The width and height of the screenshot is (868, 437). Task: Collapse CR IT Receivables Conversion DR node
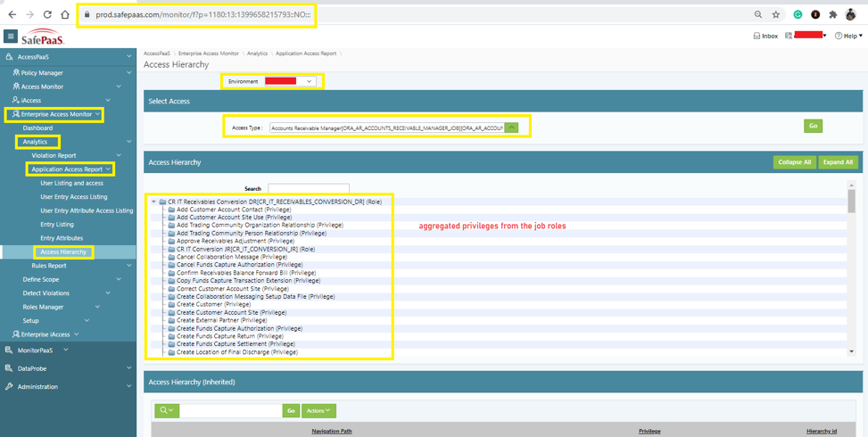(153, 202)
